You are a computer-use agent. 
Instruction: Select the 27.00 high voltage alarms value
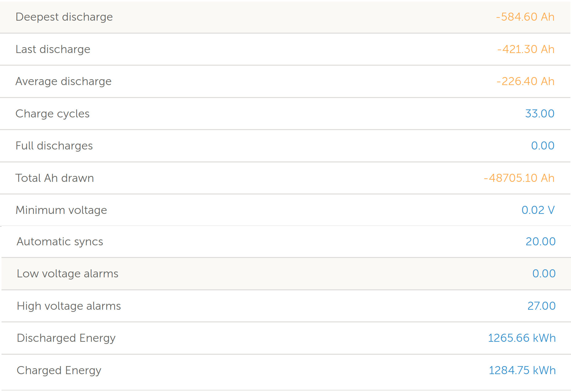point(541,306)
